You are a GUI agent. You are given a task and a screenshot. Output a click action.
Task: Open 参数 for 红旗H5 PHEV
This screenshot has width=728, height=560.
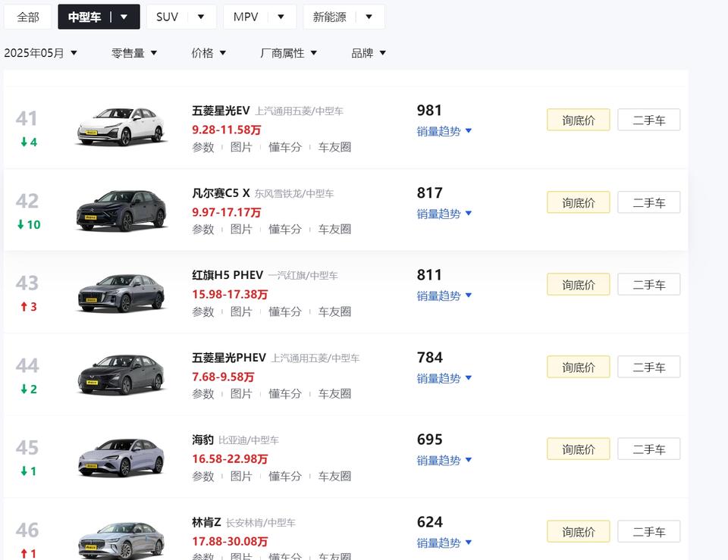click(203, 311)
